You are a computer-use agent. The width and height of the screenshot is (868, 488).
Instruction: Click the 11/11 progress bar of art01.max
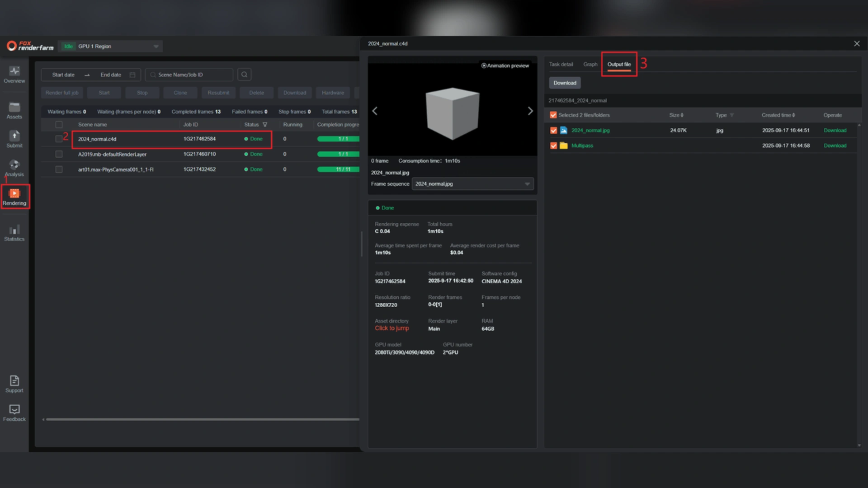339,169
